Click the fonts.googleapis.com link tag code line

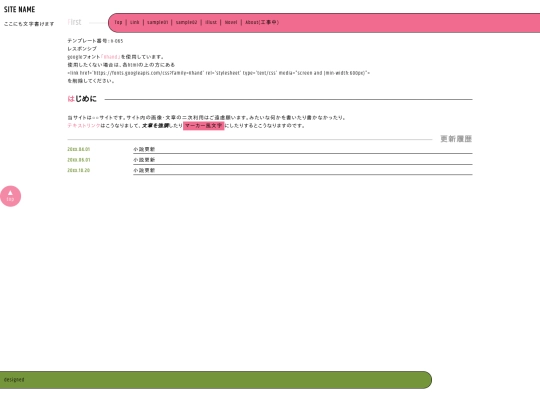pyautogui.click(x=218, y=73)
